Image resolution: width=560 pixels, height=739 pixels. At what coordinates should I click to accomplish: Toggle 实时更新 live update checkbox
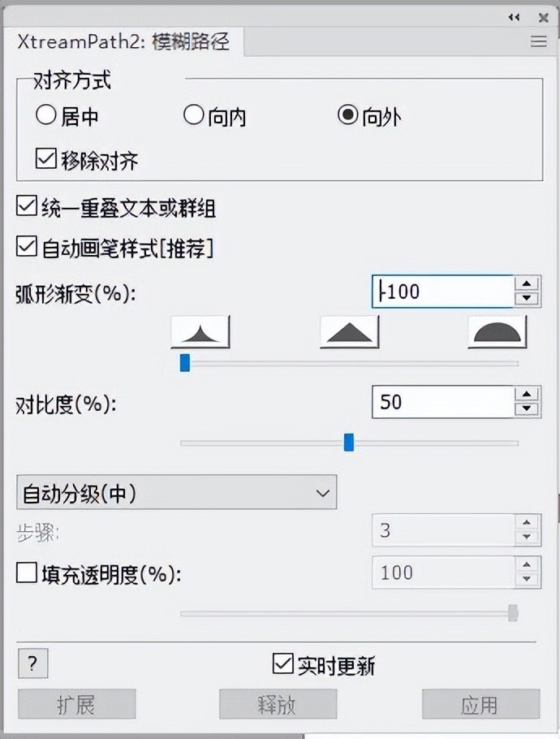coord(282,664)
